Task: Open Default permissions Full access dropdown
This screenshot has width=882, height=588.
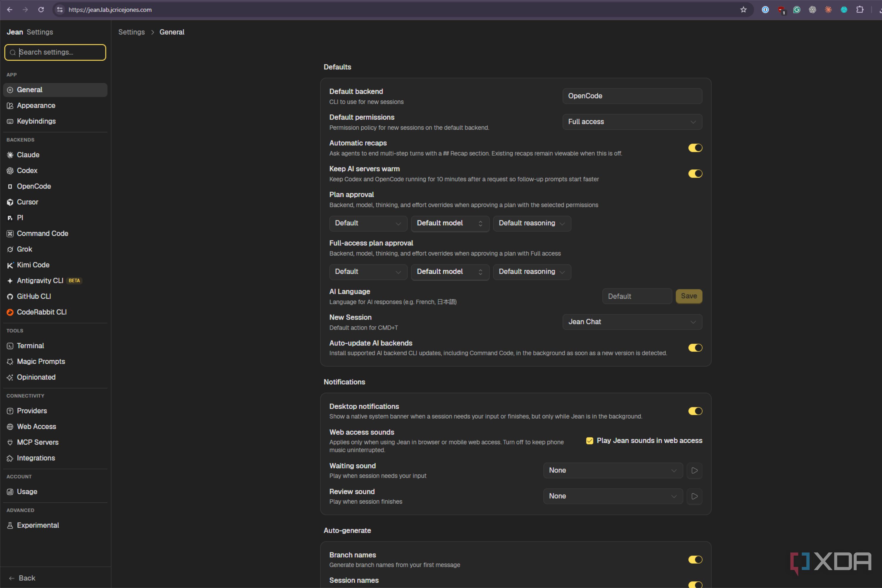Action: [x=632, y=122]
